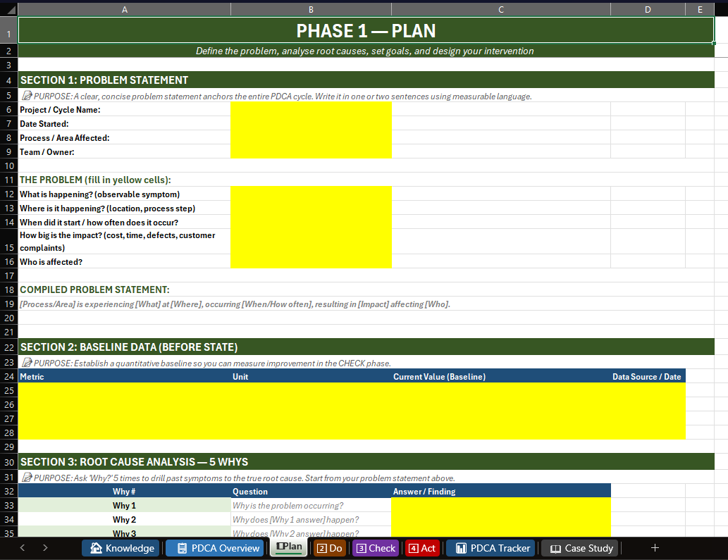The height and width of the screenshot is (560, 728).
Task: Open the Check sheet tab
Action: point(377,548)
